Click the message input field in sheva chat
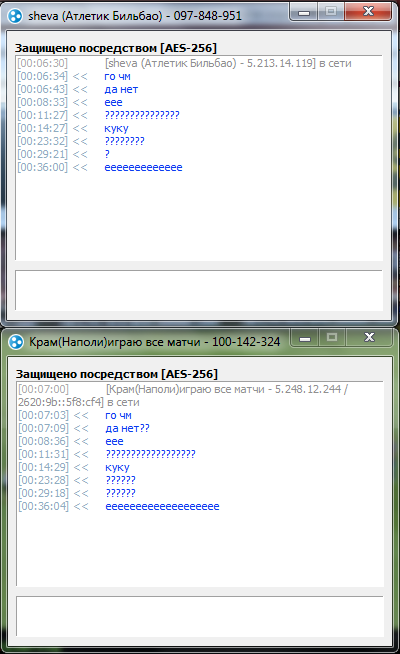Viewport: 400px width, 654px height. [199, 290]
